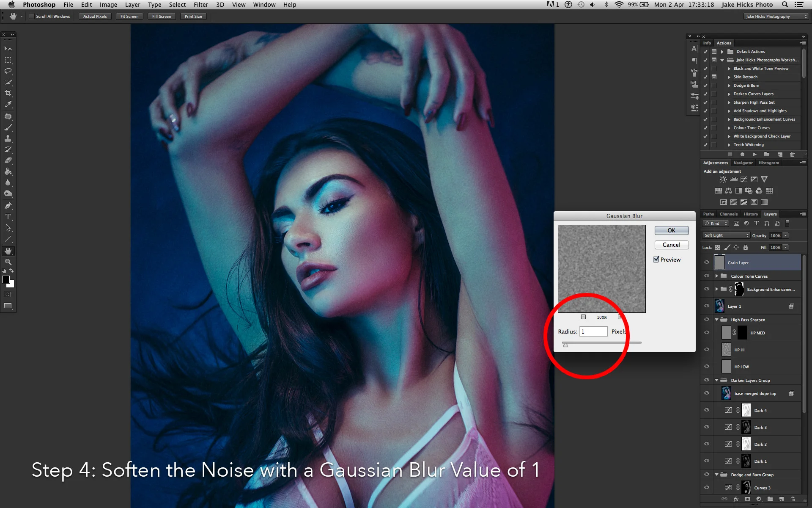Open the Layer menu

tap(132, 5)
